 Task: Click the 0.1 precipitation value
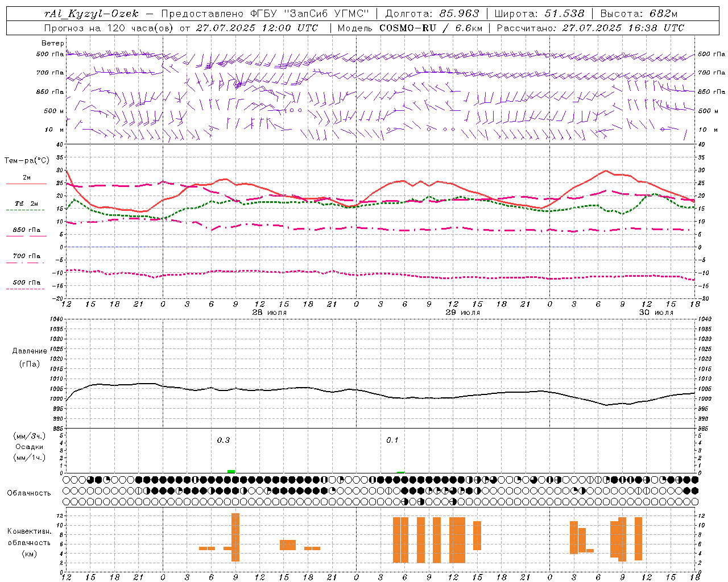tap(392, 440)
